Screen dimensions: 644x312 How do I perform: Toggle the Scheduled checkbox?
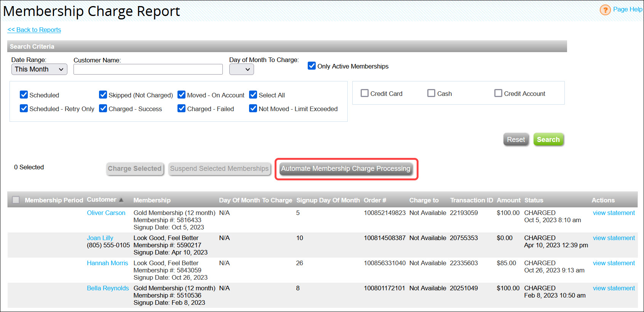pos(24,95)
